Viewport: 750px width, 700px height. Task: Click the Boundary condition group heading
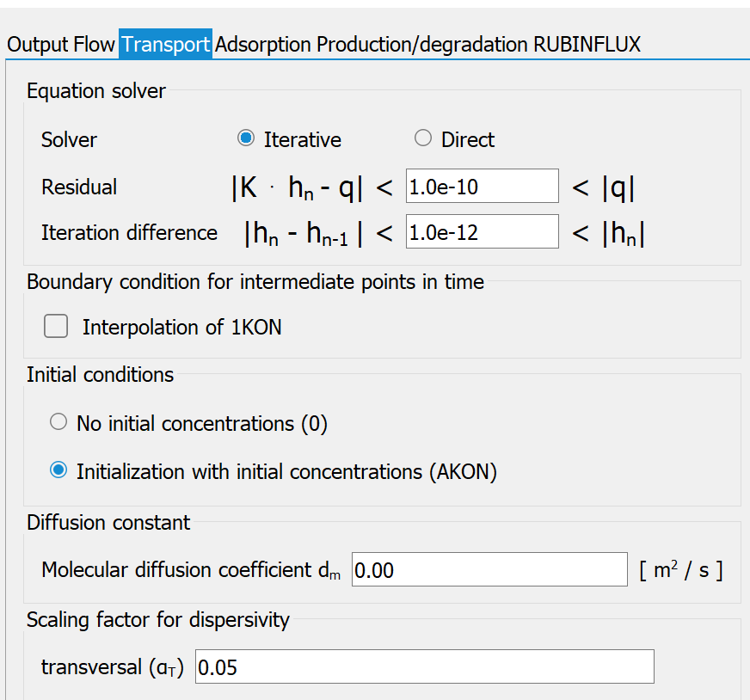click(x=255, y=281)
